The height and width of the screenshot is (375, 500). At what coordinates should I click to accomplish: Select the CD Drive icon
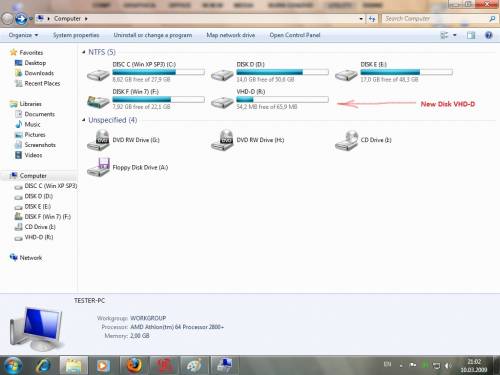346,140
